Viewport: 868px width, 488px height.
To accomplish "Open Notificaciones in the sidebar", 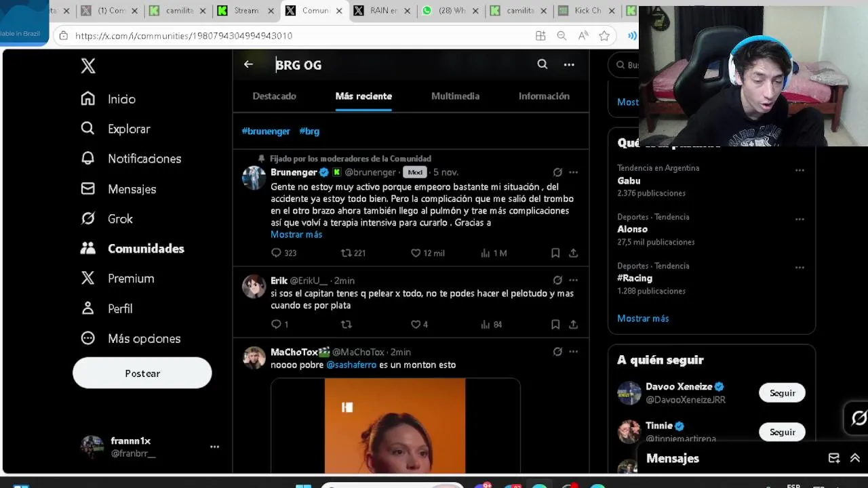I will point(131,159).
